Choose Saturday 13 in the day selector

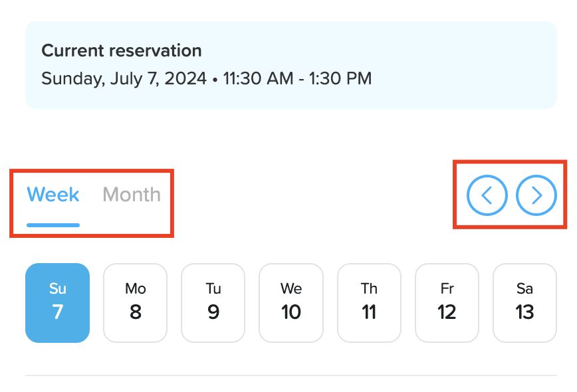coord(524,303)
